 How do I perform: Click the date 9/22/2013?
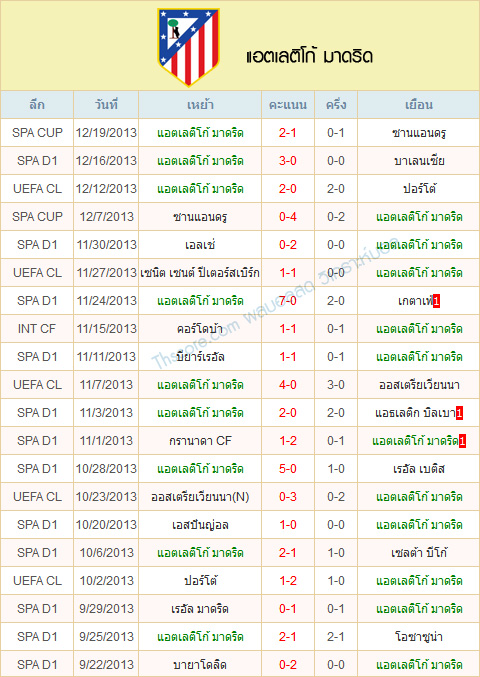tap(106, 665)
